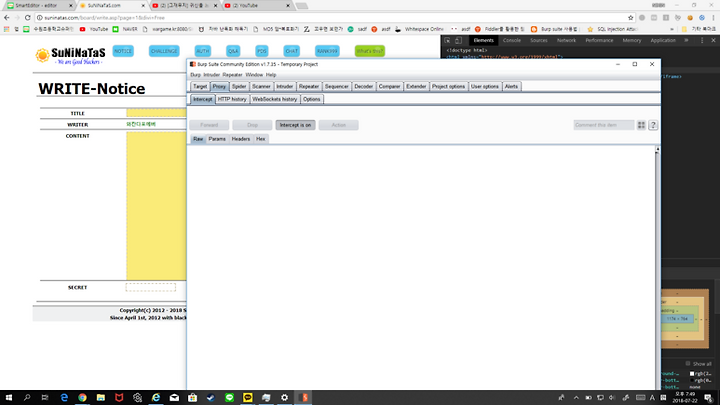
Task: Open LINE messenger from taskbar
Action: tap(229, 398)
